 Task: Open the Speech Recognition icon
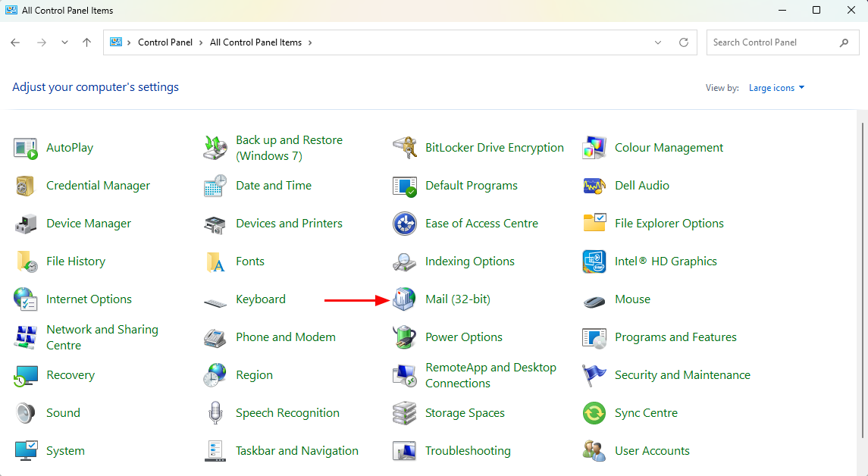(x=215, y=413)
